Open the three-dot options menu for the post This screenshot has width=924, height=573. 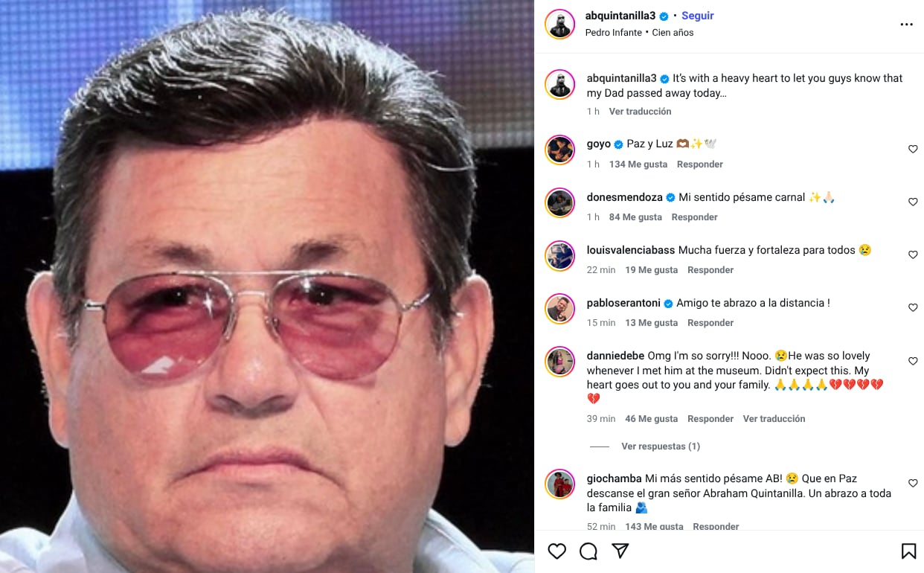click(907, 24)
